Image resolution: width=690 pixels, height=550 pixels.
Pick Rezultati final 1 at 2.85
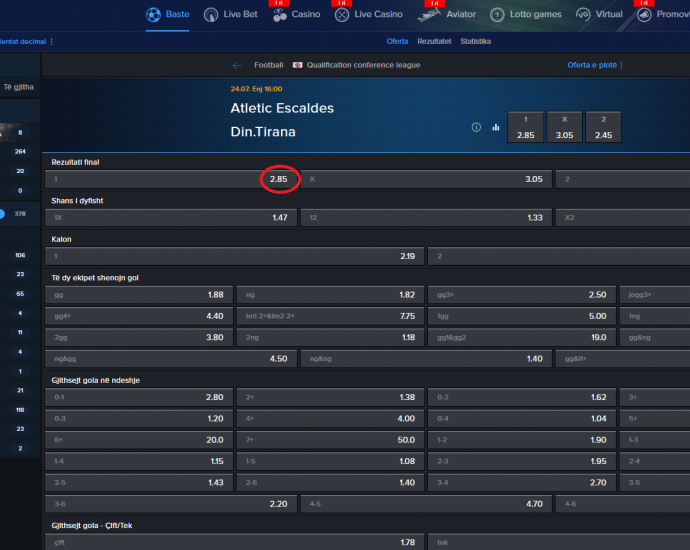[171, 179]
